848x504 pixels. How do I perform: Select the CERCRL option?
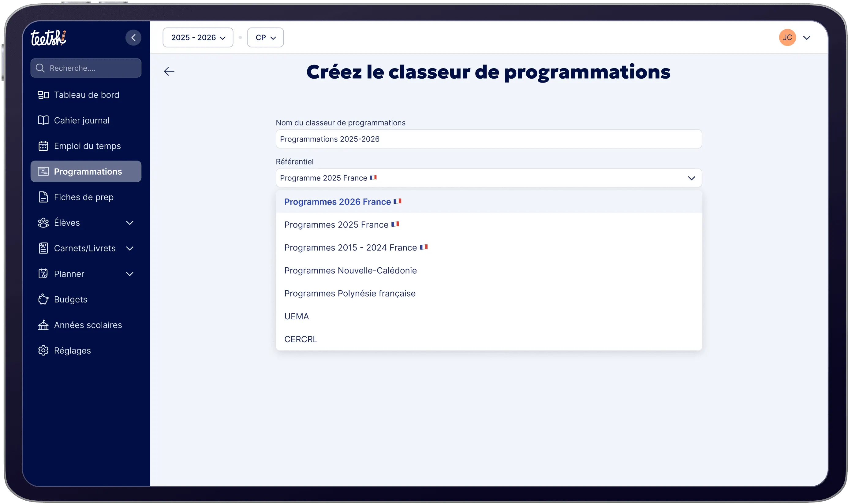point(488,339)
